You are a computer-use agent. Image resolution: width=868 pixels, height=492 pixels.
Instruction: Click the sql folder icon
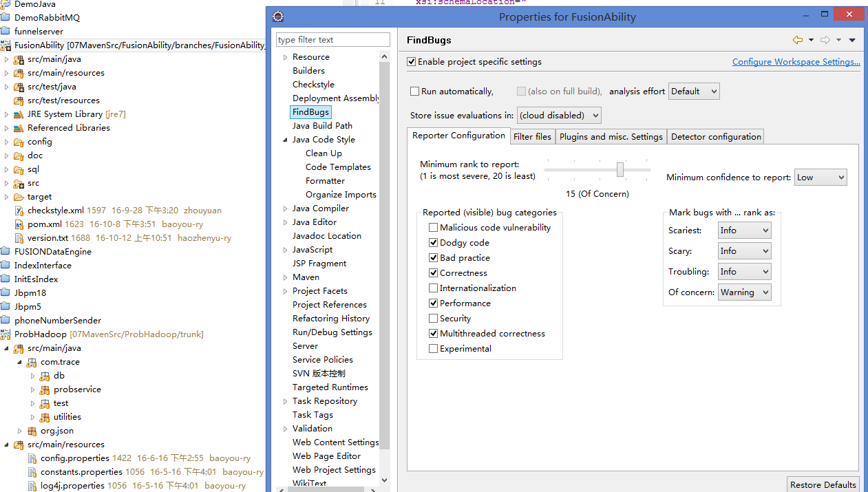click(19, 169)
